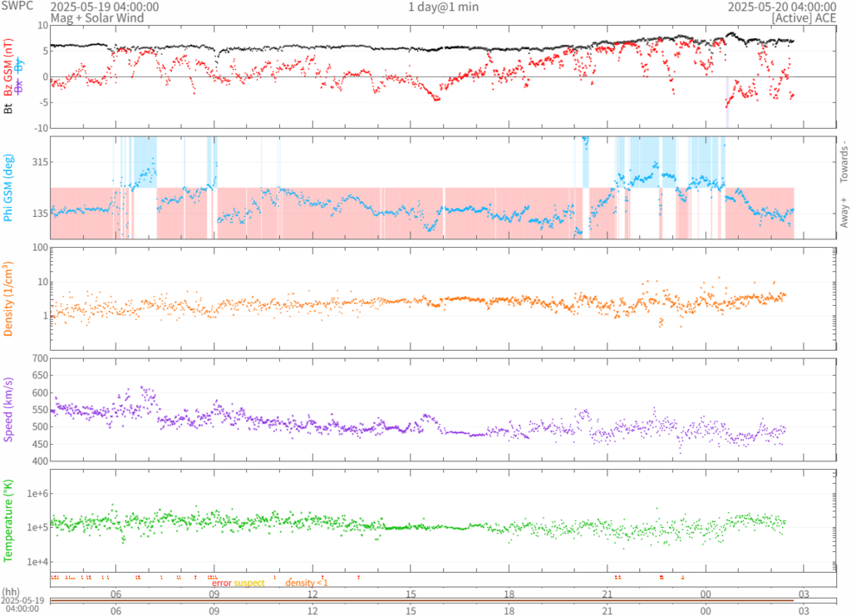The width and height of the screenshot is (851, 616).
Task: Click the 'Away +' sector label
Action: (x=844, y=213)
